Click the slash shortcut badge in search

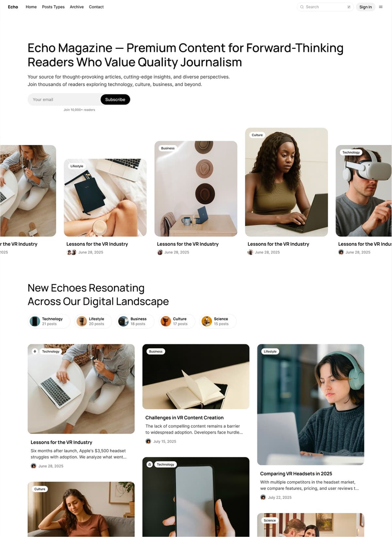click(x=349, y=7)
